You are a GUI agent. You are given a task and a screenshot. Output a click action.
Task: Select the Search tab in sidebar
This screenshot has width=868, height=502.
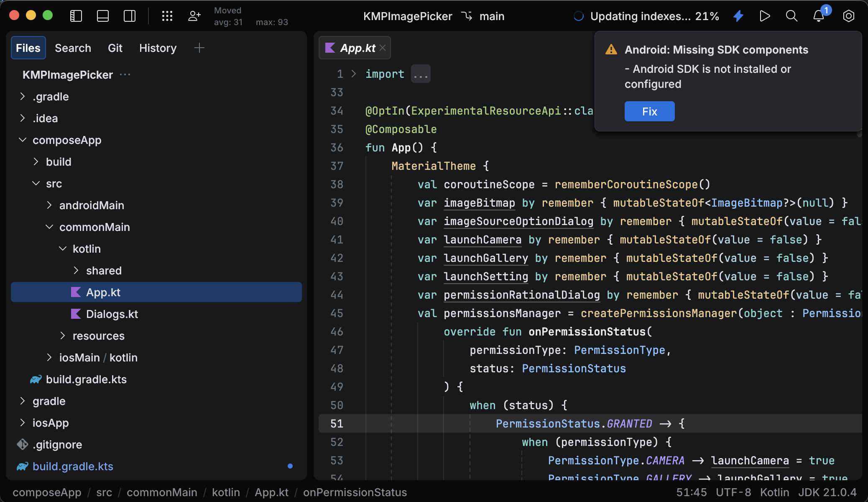pyautogui.click(x=73, y=47)
